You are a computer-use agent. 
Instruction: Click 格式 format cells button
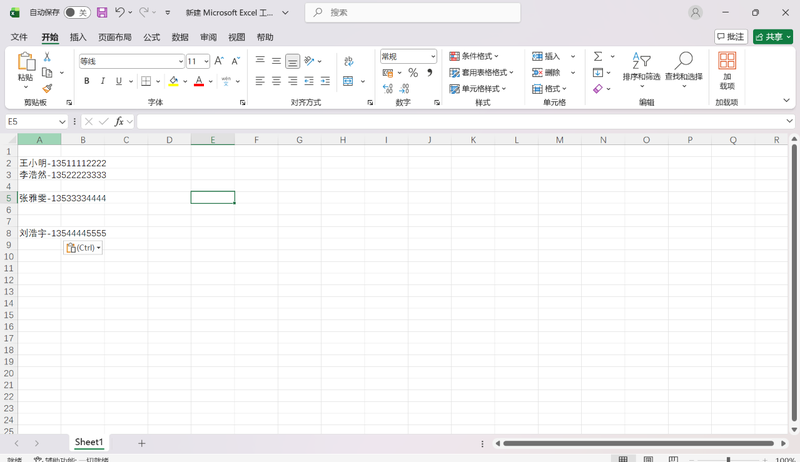(550, 89)
